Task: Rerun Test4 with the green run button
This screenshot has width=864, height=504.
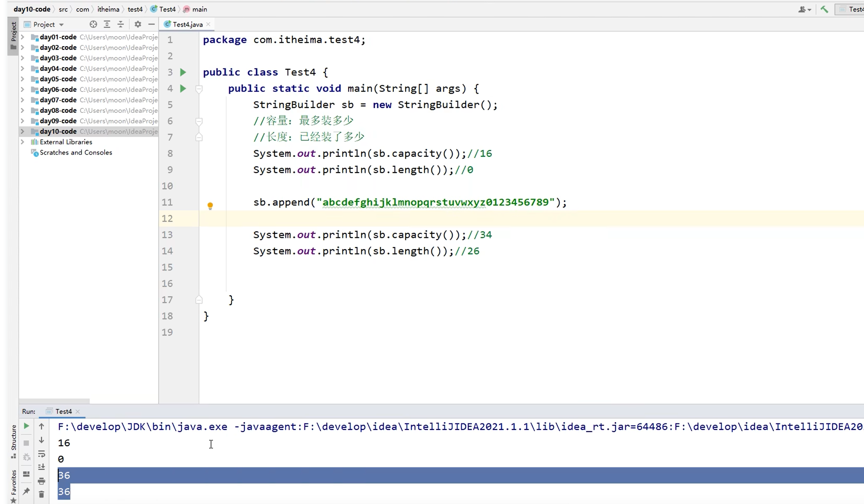Action: point(26,426)
